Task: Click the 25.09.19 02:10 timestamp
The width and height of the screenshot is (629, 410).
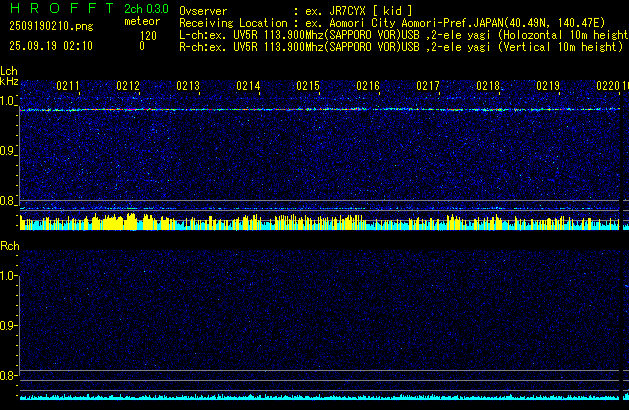Action: (50, 46)
